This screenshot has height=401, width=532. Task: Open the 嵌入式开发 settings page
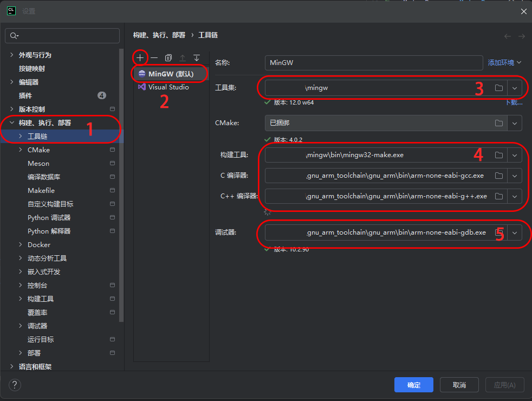coord(44,272)
